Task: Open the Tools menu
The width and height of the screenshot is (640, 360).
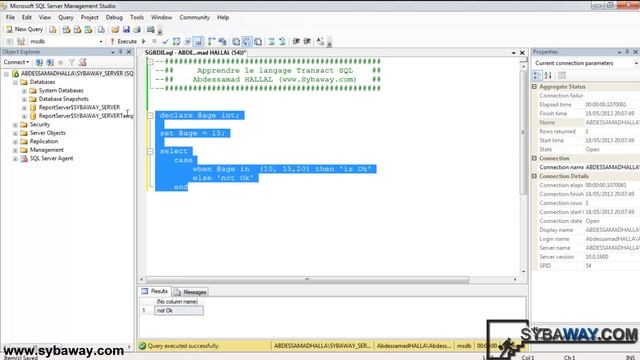Action: [137, 18]
